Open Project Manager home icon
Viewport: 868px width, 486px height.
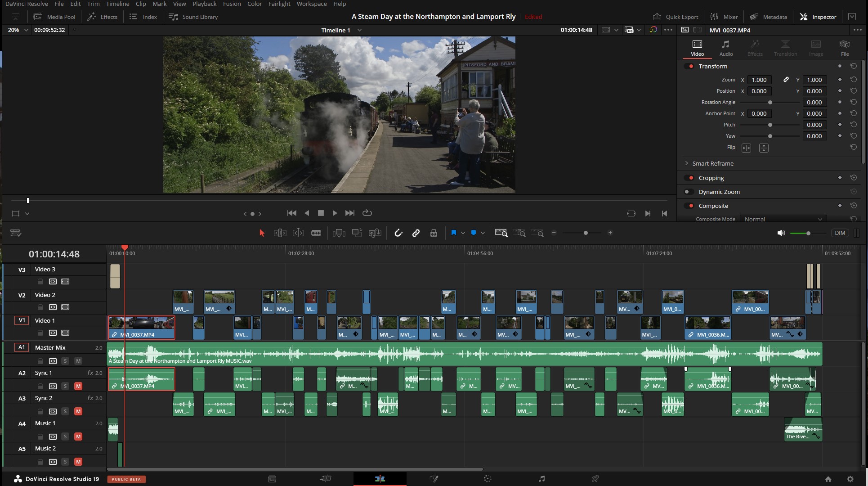(828, 479)
